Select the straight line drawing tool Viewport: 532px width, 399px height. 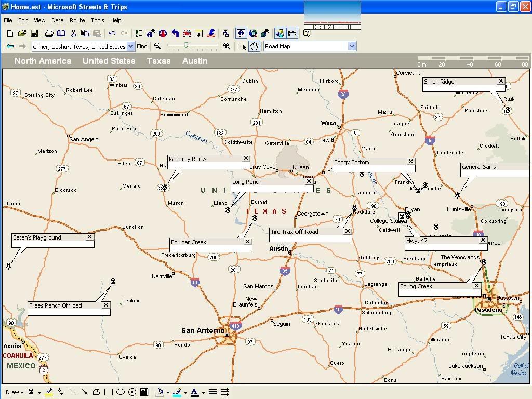[x=73, y=392]
